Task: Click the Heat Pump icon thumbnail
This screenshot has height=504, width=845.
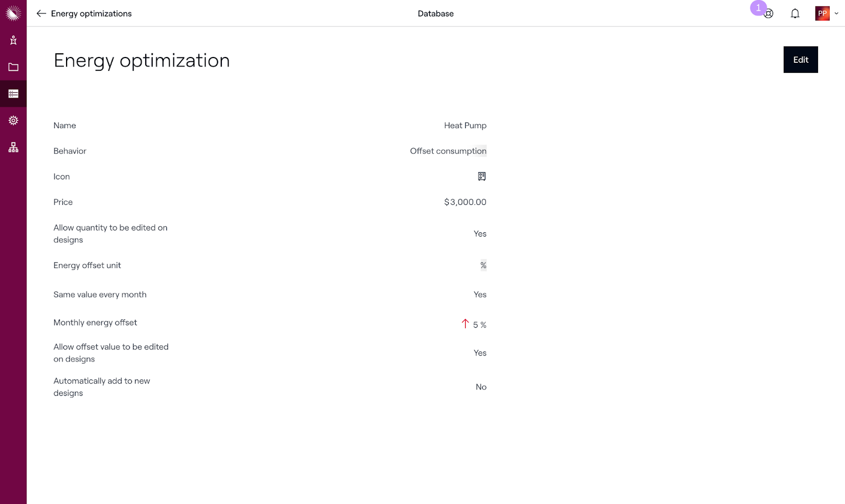Action: tap(482, 176)
